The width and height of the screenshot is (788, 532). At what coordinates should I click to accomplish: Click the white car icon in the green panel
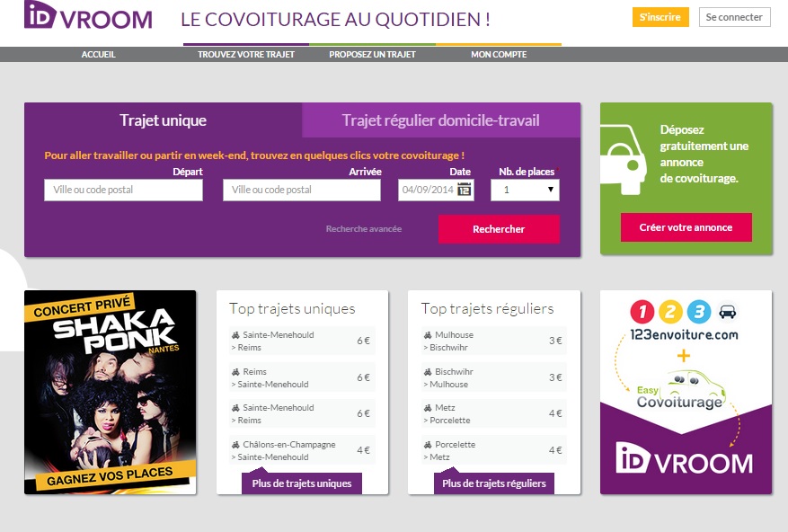[x=624, y=159]
